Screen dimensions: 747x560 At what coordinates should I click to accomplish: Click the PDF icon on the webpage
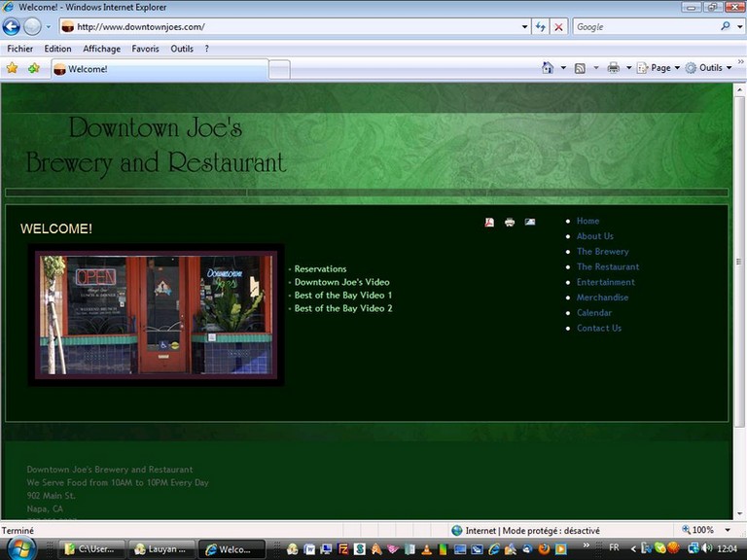(489, 222)
